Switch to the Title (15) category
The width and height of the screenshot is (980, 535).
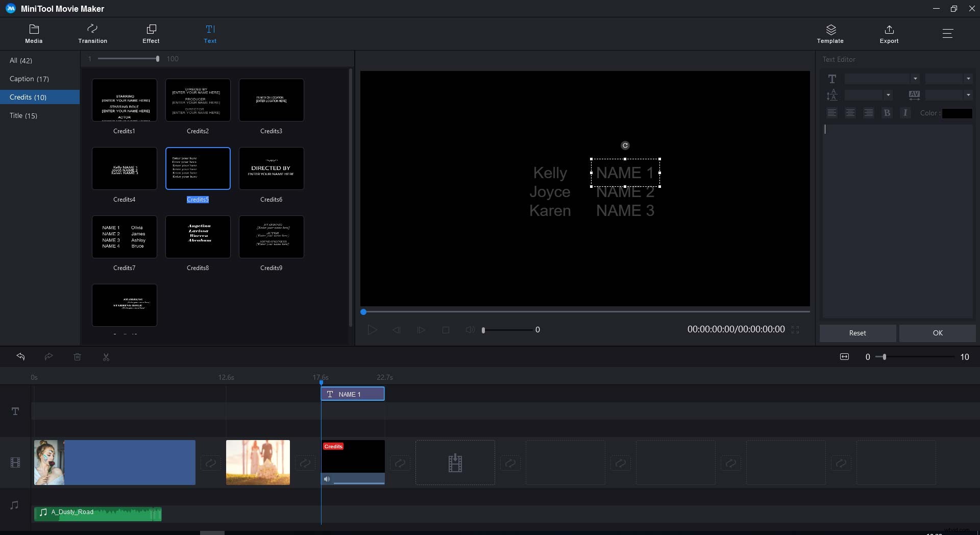pos(23,115)
